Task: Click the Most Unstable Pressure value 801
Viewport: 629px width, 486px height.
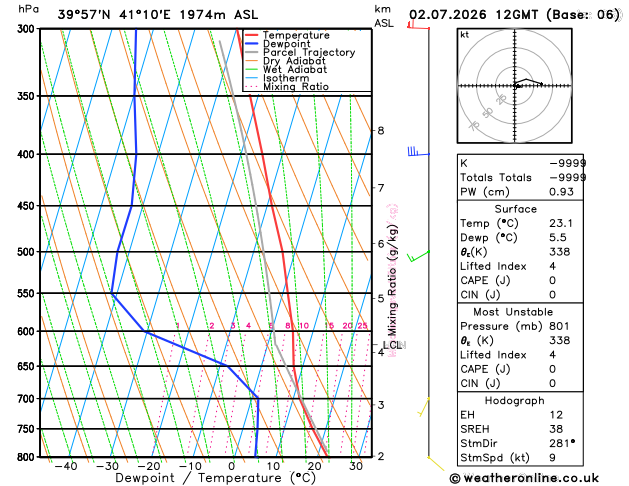Action: point(559,326)
